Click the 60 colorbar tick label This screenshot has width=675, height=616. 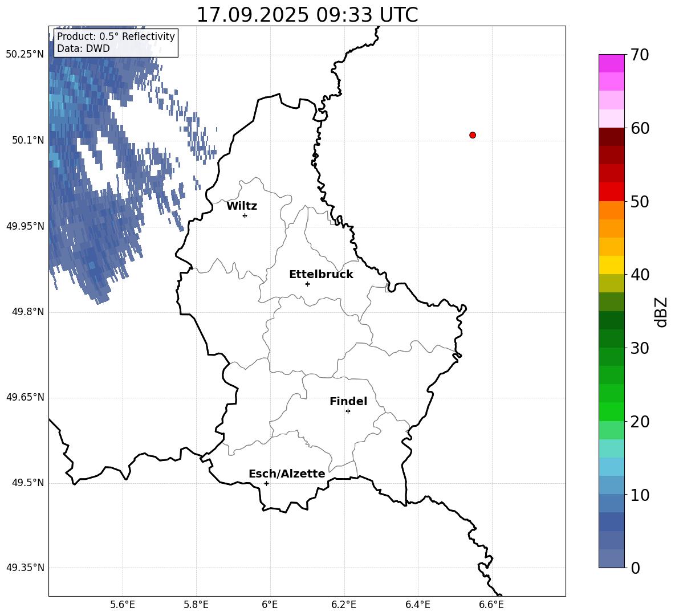[640, 128]
